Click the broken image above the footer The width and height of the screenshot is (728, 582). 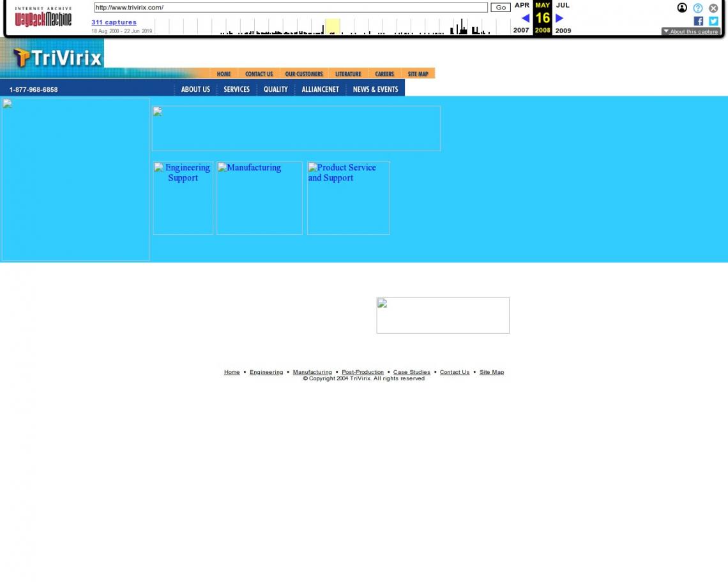(x=443, y=316)
